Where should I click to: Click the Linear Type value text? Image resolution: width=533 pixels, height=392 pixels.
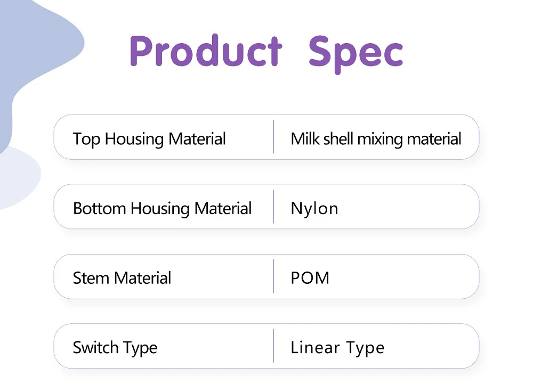[x=337, y=348]
